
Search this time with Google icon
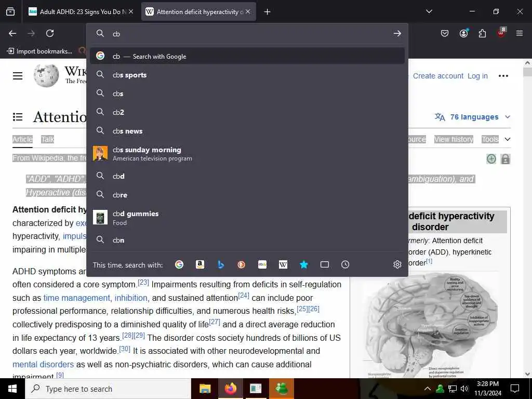[179, 264]
